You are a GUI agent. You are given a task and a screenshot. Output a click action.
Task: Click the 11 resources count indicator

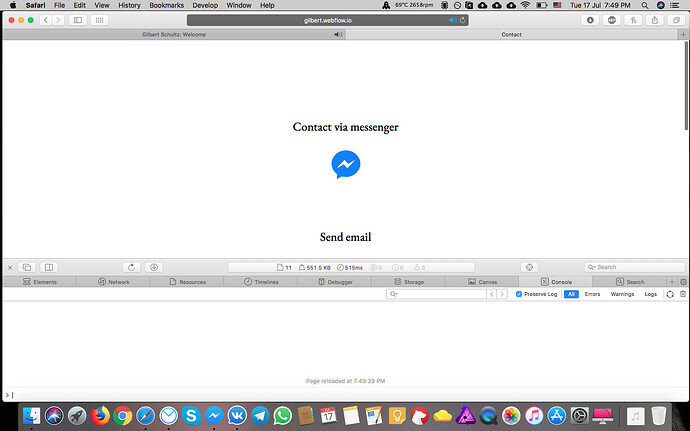click(284, 267)
